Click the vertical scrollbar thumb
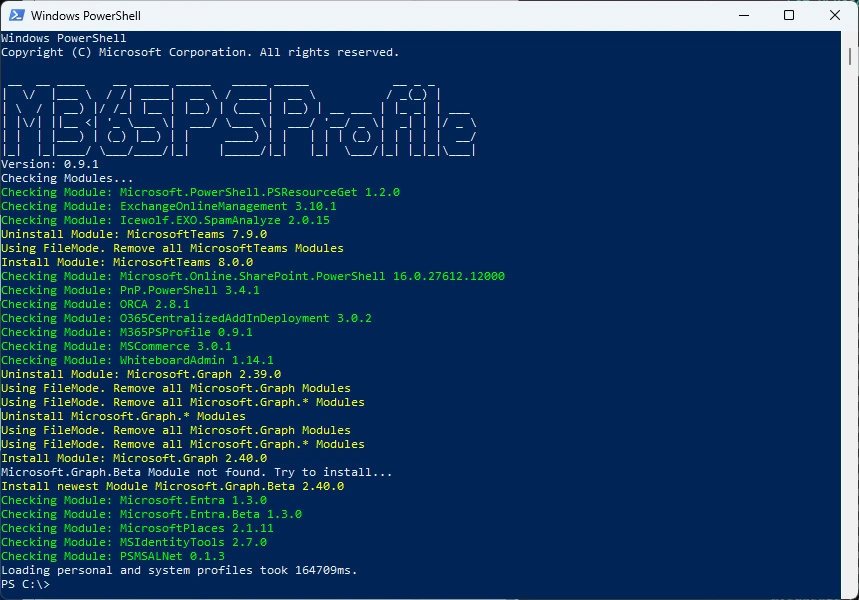 850,56
